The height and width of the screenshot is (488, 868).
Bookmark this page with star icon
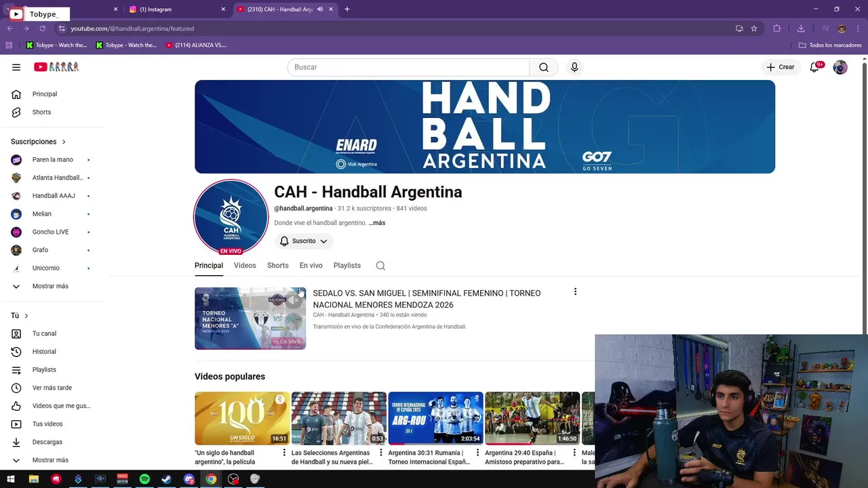(754, 28)
